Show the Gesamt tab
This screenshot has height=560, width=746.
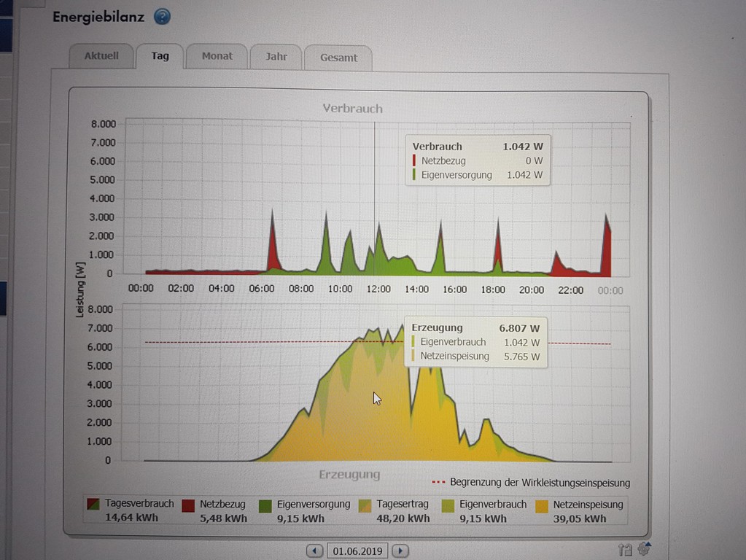338,58
